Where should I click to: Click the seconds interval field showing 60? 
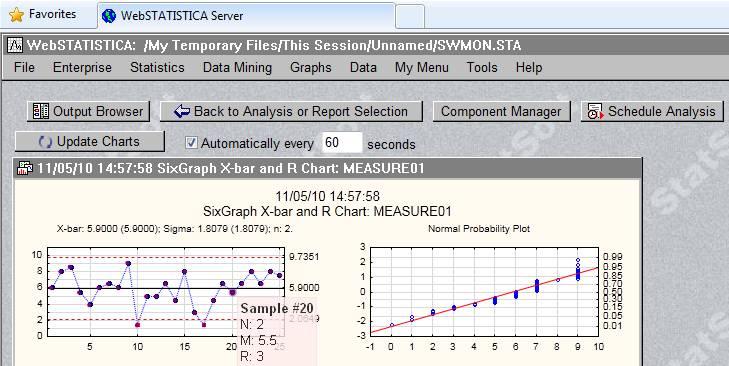click(x=342, y=143)
